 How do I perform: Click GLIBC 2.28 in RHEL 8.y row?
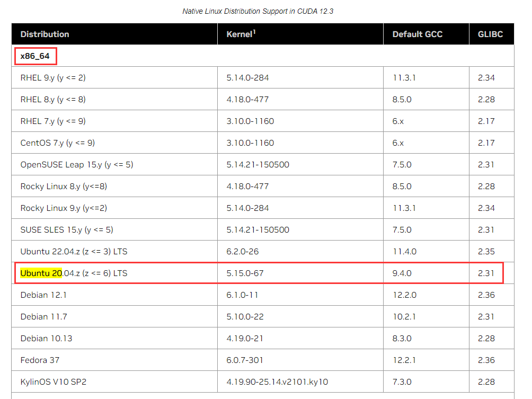click(x=486, y=100)
